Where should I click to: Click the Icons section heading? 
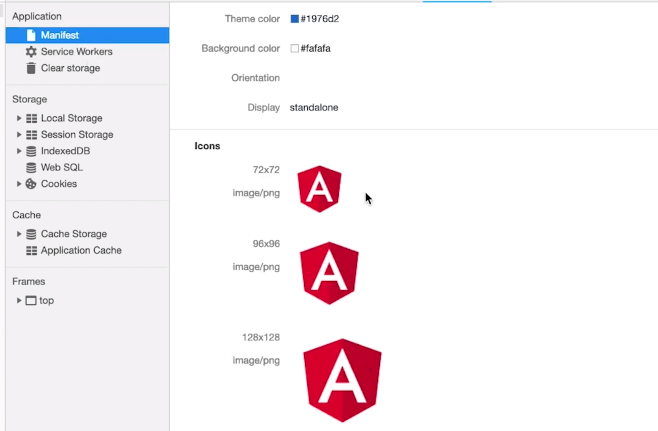[x=207, y=146]
